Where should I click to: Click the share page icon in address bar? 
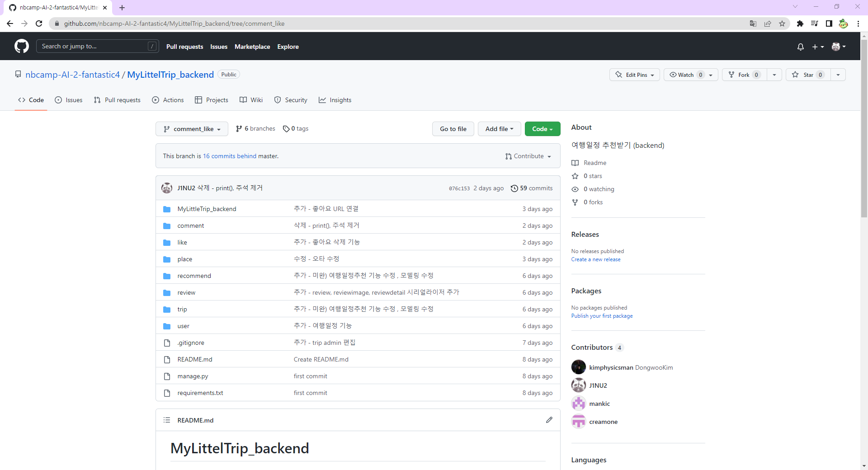tap(768, 23)
